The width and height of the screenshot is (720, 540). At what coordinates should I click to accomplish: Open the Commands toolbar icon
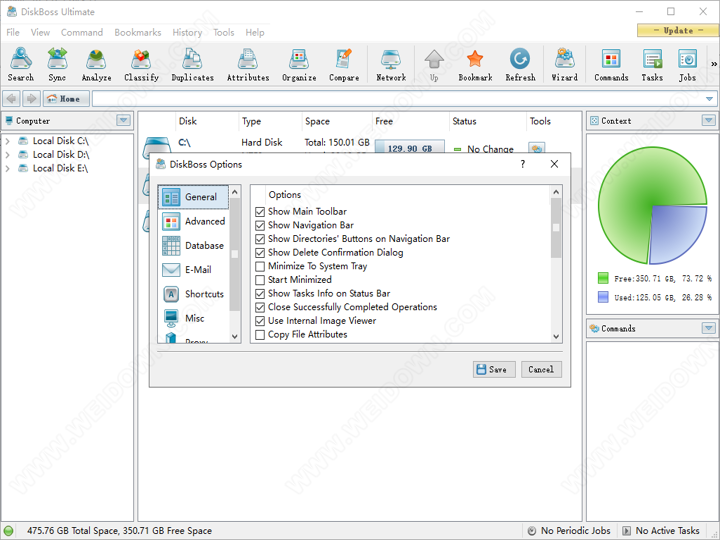pos(611,64)
